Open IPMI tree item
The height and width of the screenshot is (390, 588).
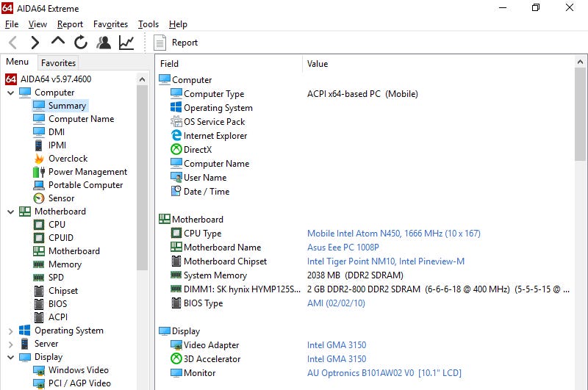click(x=49, y=145)
